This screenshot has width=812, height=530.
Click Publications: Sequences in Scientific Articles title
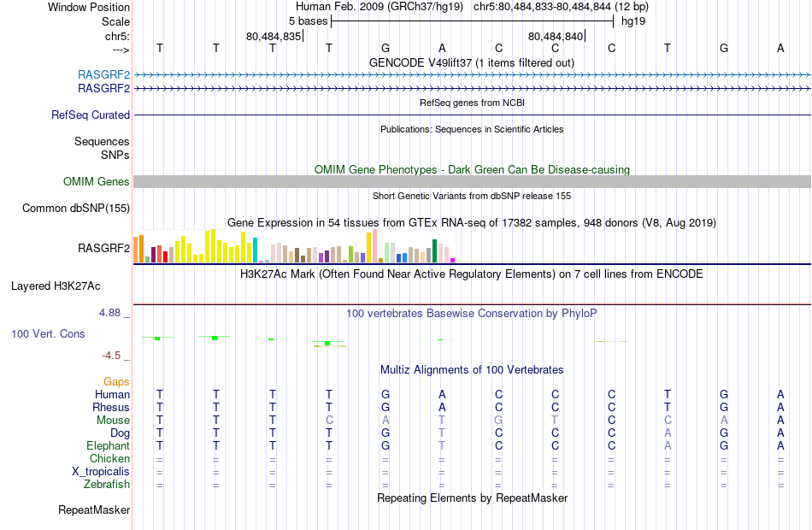472,130
